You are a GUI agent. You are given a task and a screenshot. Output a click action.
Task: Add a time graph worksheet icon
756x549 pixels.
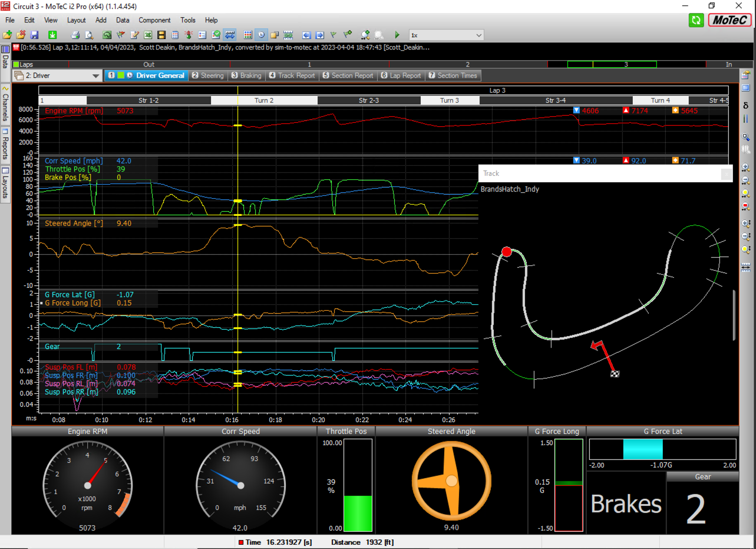click(107, 35)
